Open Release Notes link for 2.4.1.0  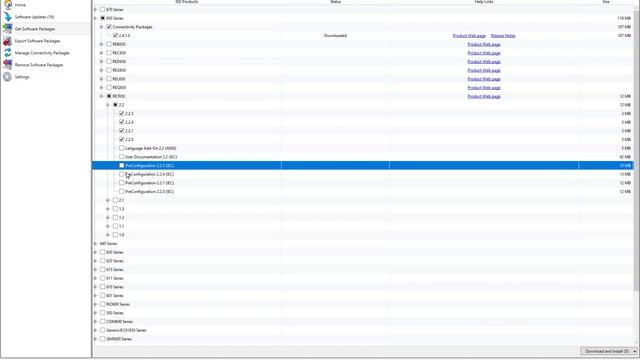[x=503, y=36]
